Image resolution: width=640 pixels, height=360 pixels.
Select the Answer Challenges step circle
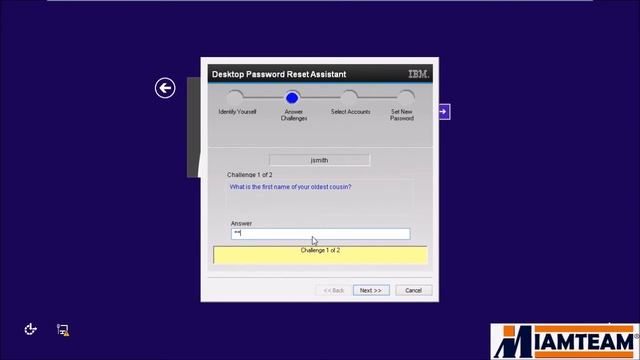tap(292, 98)
